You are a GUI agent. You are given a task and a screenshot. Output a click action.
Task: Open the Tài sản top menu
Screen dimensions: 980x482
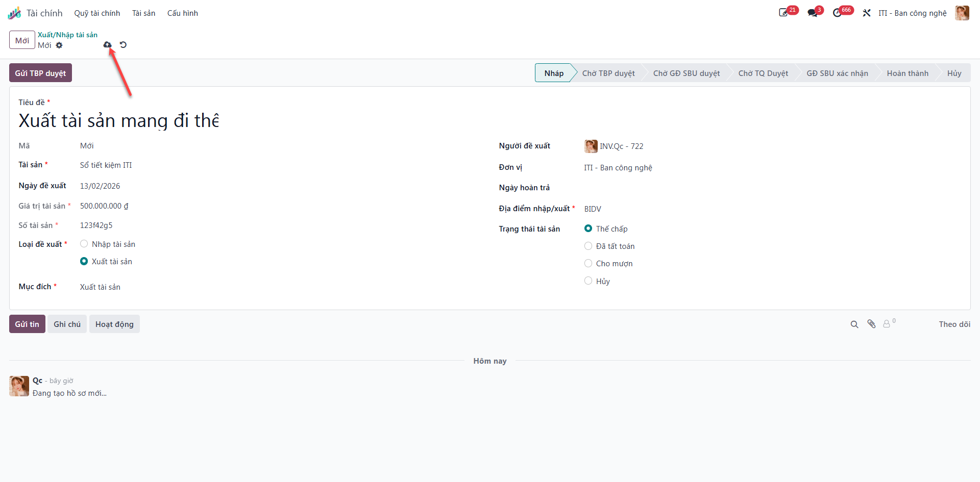[x=143, y=13]
